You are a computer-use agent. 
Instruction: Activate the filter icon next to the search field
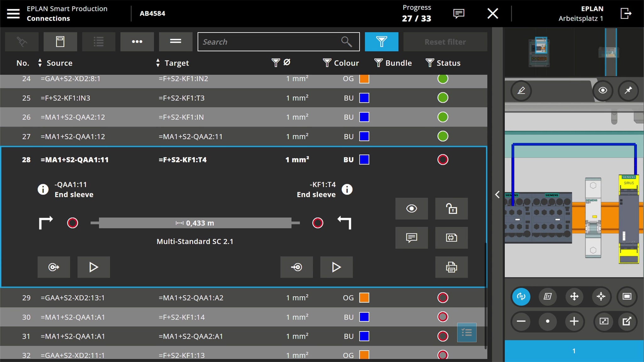[381, 41]
